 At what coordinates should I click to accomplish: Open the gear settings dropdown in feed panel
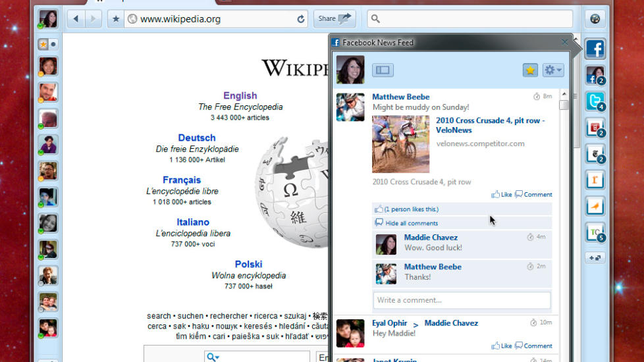[x=552, y=70]
